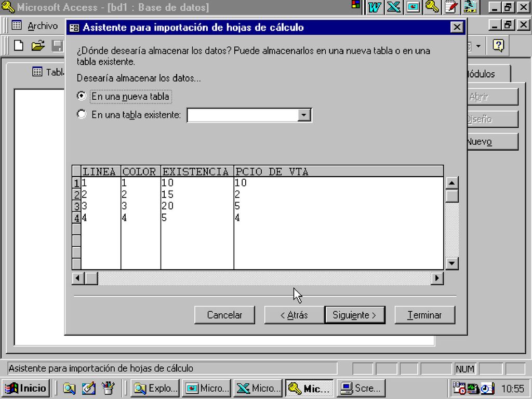Finish the wizard with Terminar button

(425, 315)
